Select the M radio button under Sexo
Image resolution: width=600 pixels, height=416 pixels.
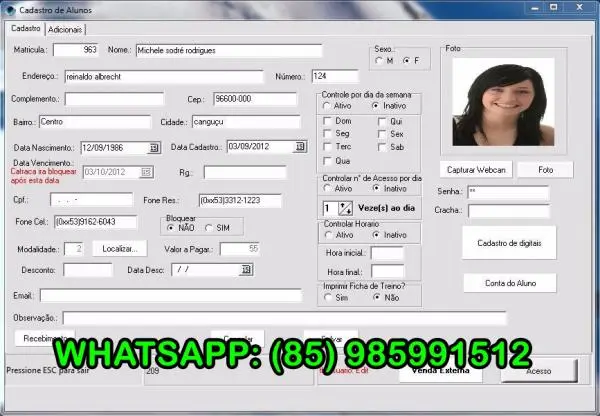[379, 61]
